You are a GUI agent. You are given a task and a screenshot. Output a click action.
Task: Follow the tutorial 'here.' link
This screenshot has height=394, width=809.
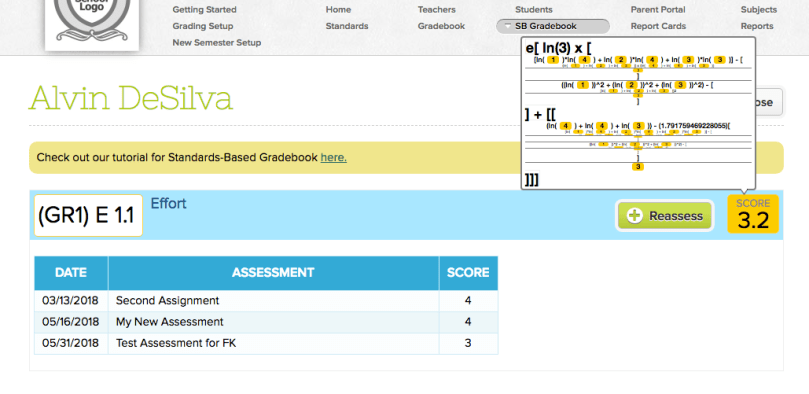coord(333,158)
